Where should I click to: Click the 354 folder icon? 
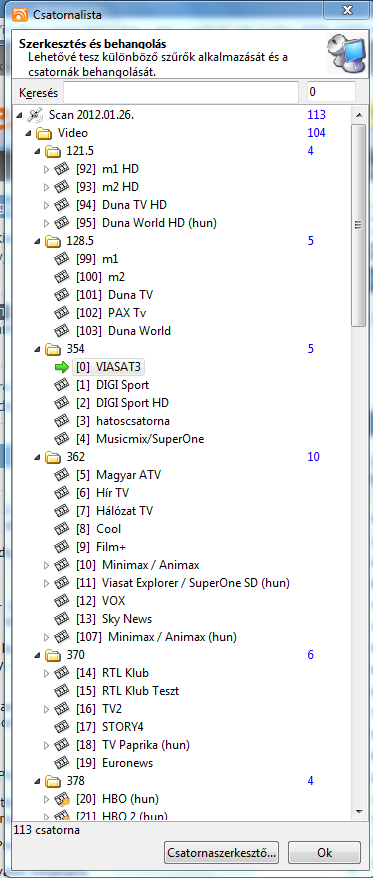pyautogui.click(x=53, y=349)
